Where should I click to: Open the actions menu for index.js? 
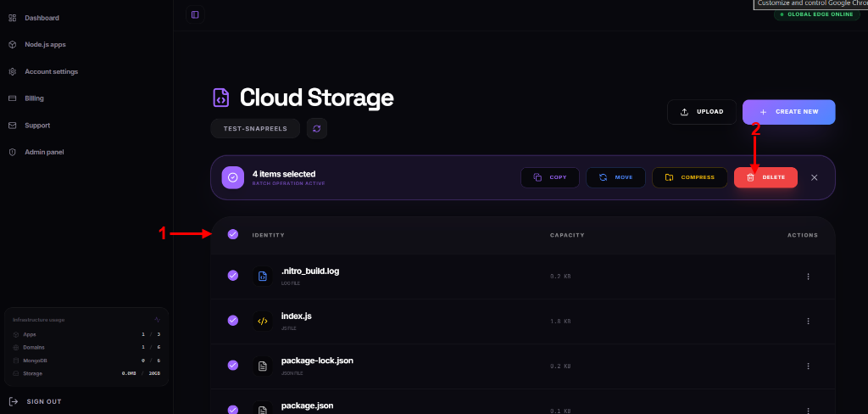click(808, 322)
